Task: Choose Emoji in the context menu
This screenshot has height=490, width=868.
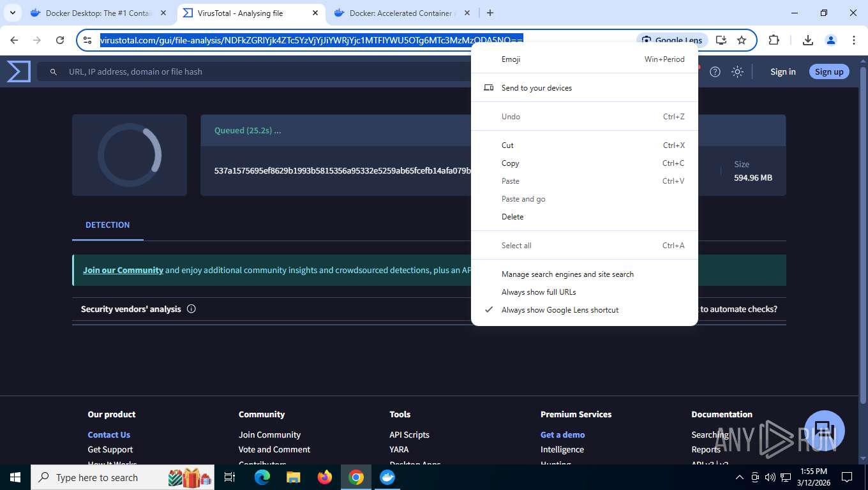Action: pyautogui.click(x=584, y=59)
